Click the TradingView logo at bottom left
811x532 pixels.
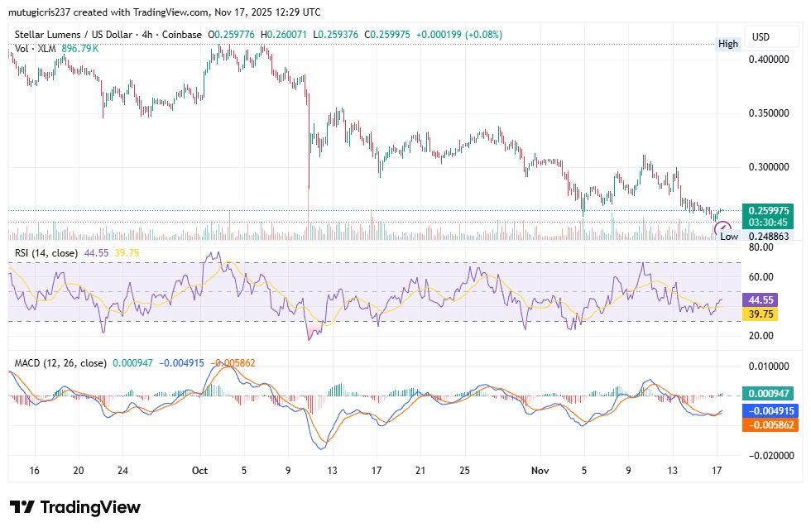point(74,506)
